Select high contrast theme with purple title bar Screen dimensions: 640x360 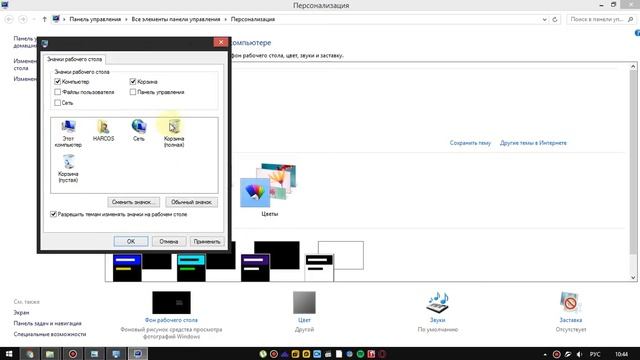[x=270, y=261]
